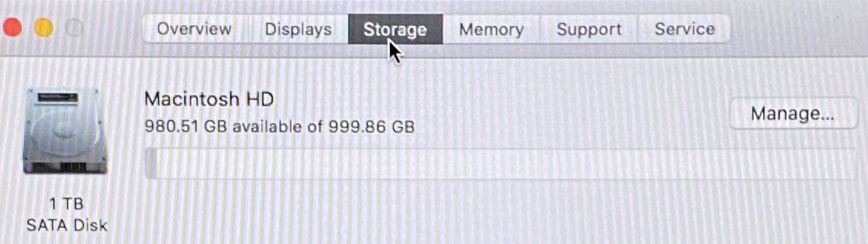Click the word "available" in storage summary

(267, 126)
